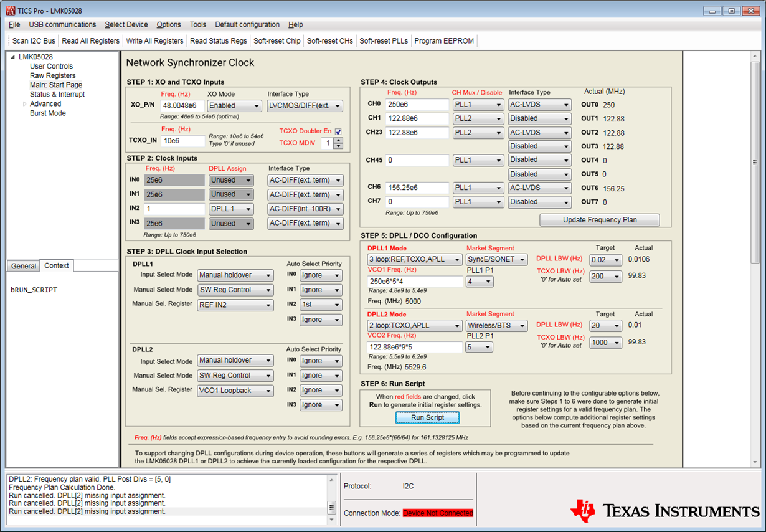Click Program EEPROM
The image size is (766, 532).
click(x=445, y=41)
